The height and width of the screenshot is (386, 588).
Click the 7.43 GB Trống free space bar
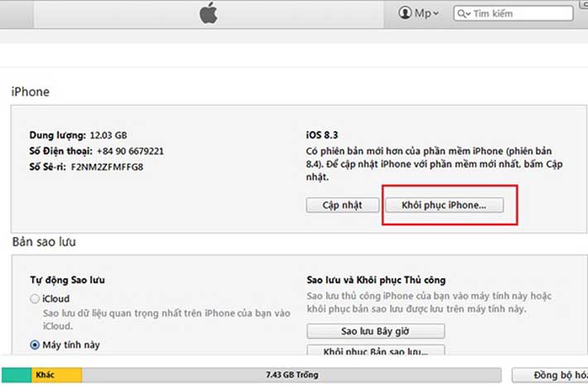coord(292,374)
